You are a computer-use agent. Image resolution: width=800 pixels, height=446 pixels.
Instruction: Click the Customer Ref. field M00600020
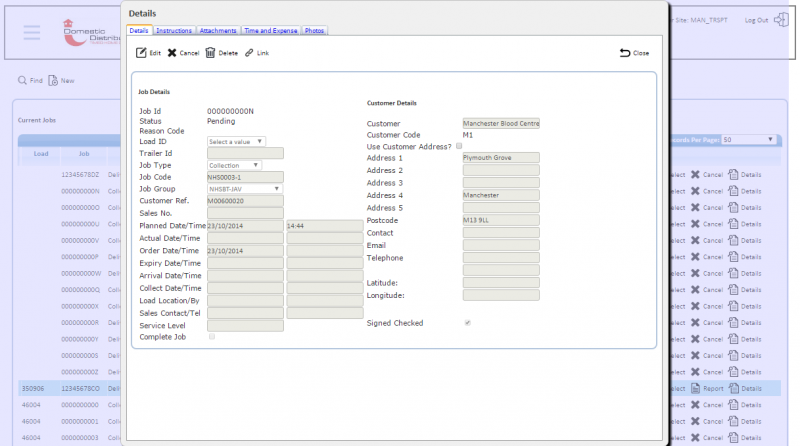245,201
